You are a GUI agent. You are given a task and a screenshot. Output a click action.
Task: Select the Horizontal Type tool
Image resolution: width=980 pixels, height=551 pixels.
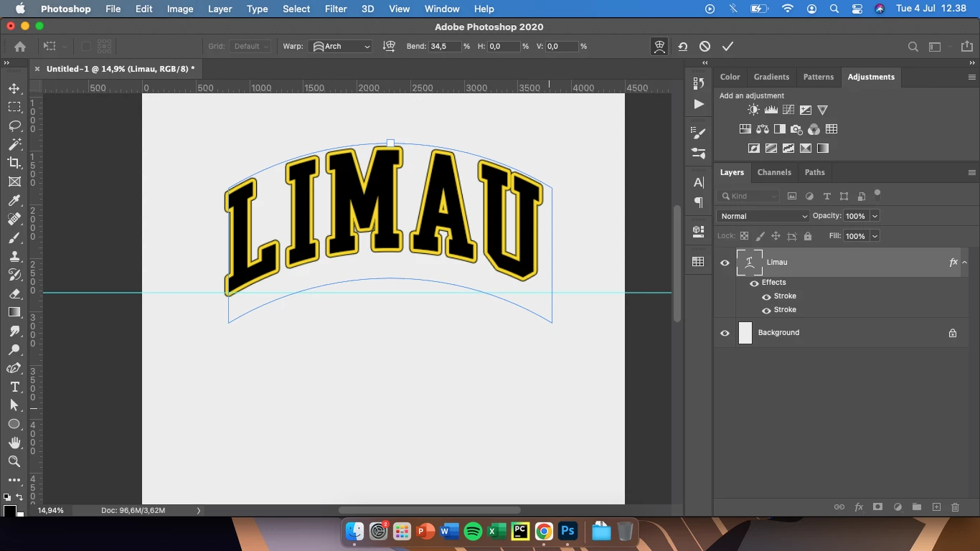pyautogui.click(x=14, y=387)
